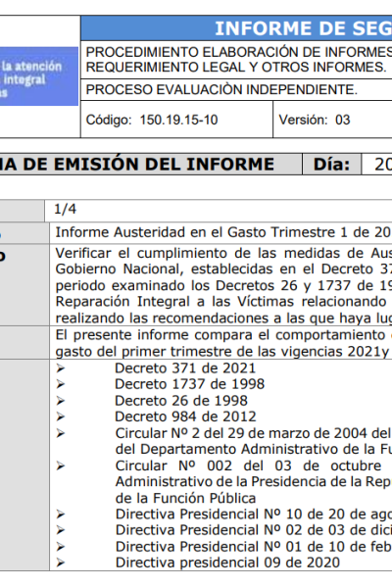Click the 'Directiva Presidencial Nº 02' list item
Viewport: 392px width, 588px height.
[x=254, y=530]
